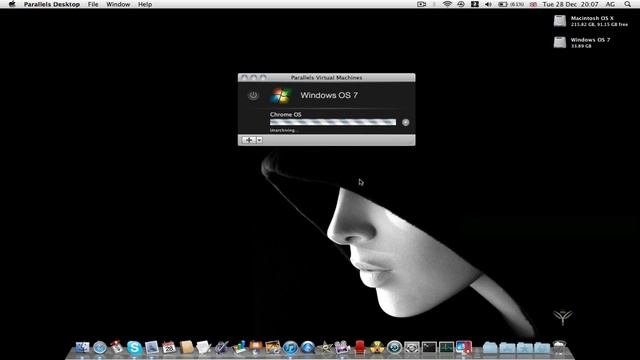This screenshot has width=640, height=360.
Task: Open Parallels Desktop icon in dock
Action: (x=464, y=347)
